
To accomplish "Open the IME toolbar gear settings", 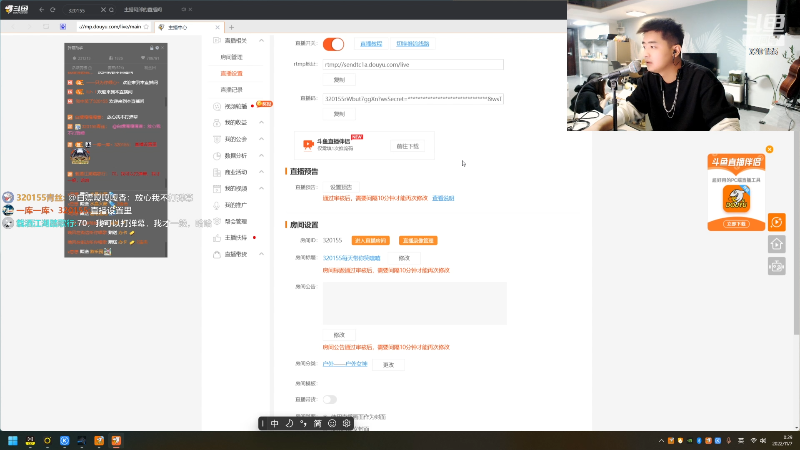I will pyautogui.click(x=346, y=423).
